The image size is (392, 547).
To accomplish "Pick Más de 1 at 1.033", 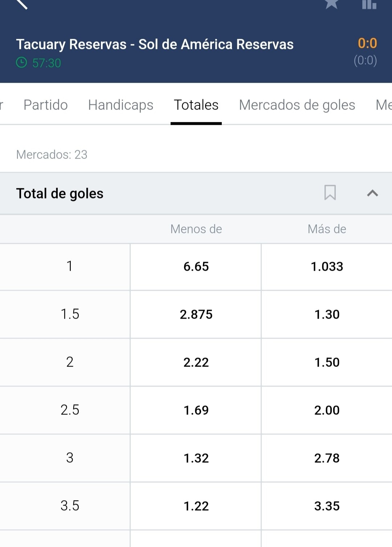I will point(327,267).
